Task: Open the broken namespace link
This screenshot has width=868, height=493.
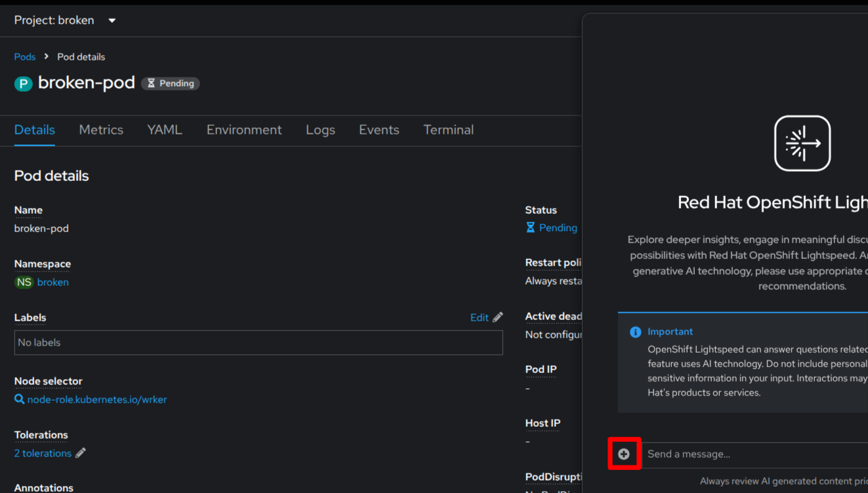Action: [53, 282]
